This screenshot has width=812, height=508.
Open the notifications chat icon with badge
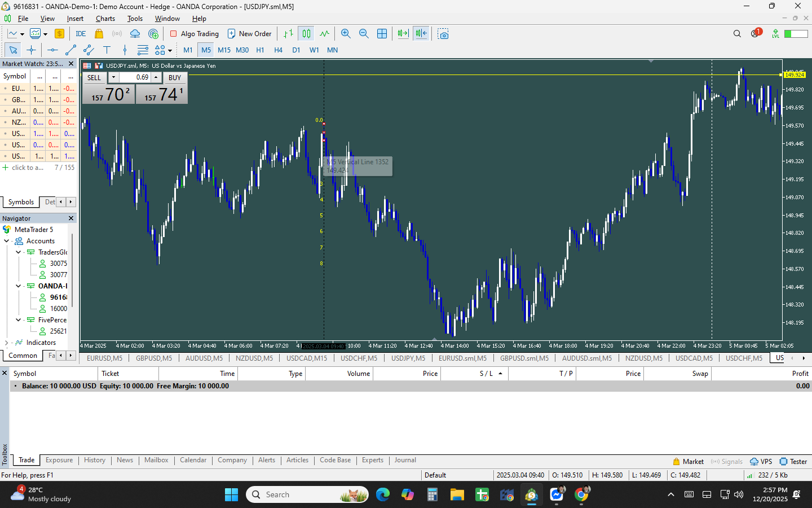pyautogui.click(x=756, y=34)
